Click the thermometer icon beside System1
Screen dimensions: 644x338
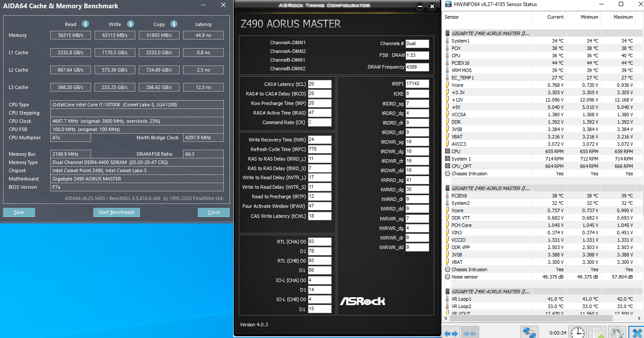(448, 41)
